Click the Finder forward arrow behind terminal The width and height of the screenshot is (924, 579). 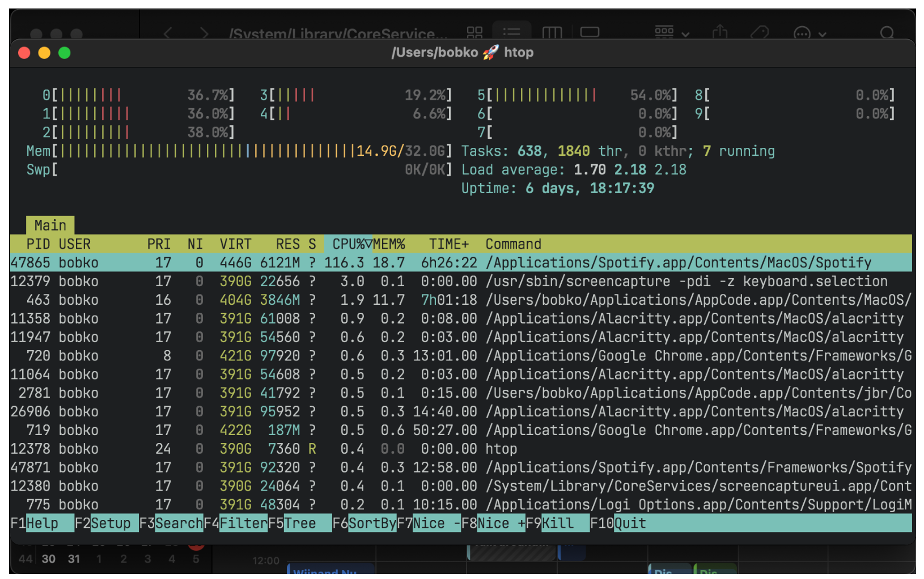coord(205,33)
